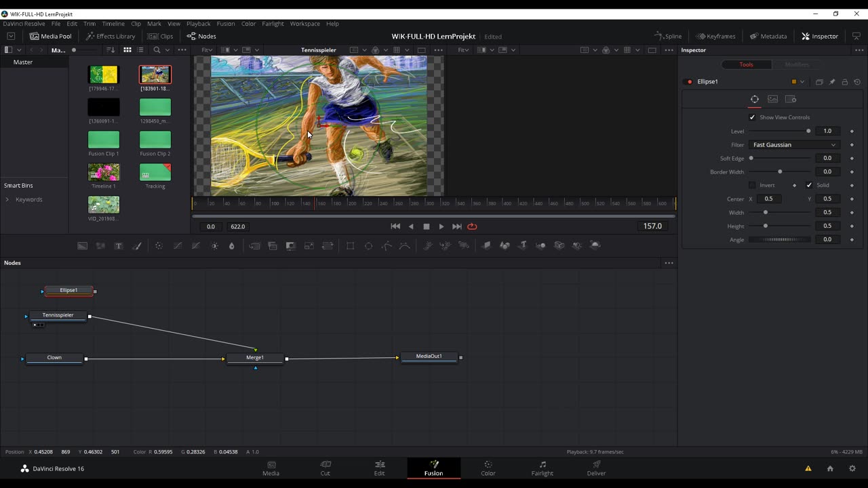Add a Rectangle mask from the toolbar
Image resolution: width=868 pixels, height=488 pixels.
350,246
